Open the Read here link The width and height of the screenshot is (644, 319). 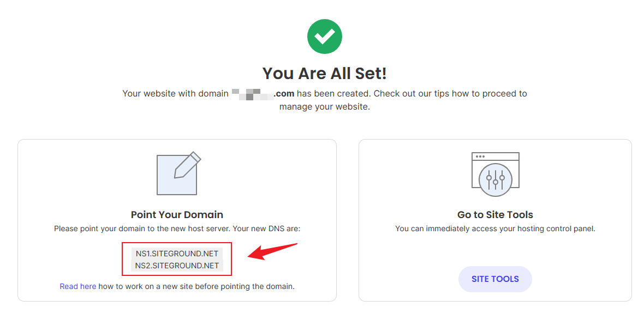78,286
